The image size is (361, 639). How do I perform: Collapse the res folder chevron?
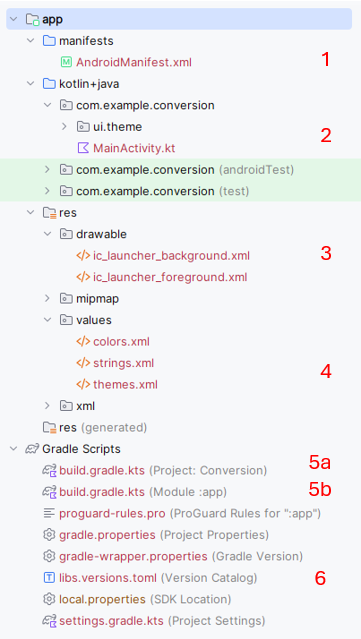coord(30,212)
